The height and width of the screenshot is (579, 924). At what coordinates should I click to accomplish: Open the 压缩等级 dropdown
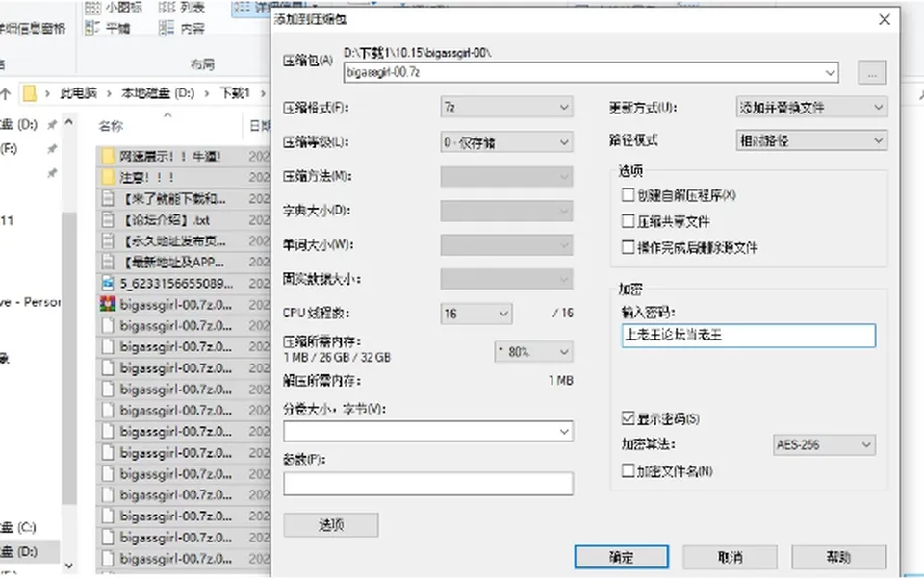pos(507,142)
